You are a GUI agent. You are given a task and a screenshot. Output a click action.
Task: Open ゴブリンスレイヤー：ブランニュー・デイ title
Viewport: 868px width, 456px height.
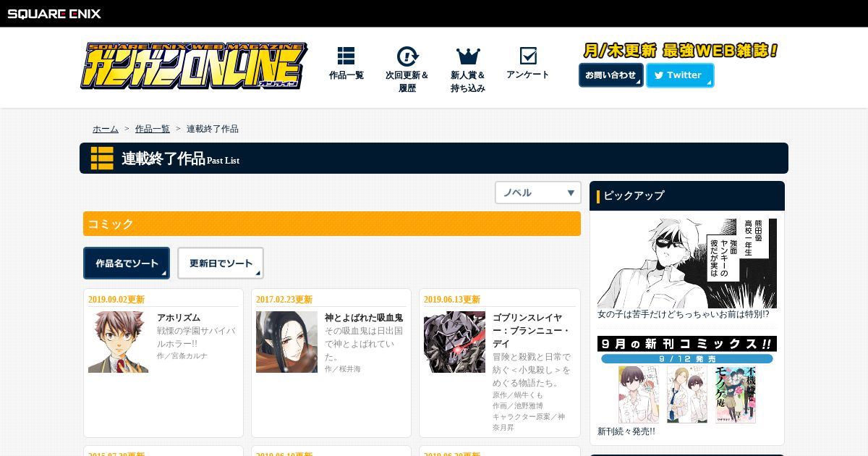[532, 331]
